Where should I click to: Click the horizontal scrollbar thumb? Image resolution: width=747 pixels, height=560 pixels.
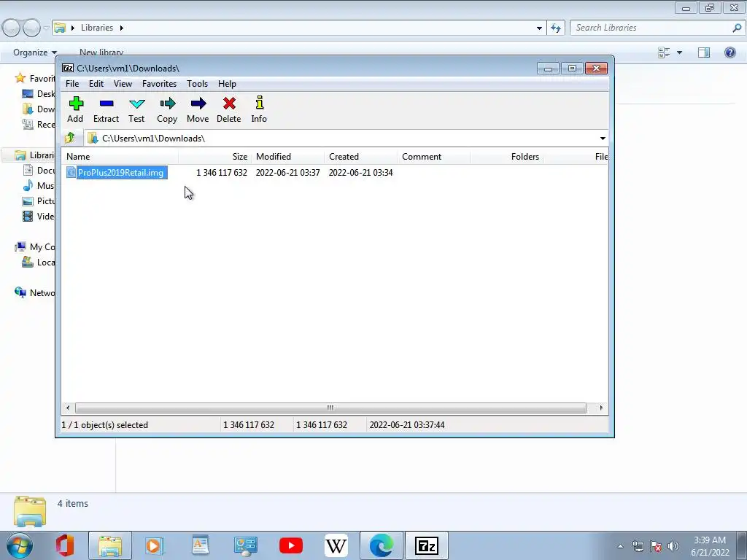(x=330, y=408)
